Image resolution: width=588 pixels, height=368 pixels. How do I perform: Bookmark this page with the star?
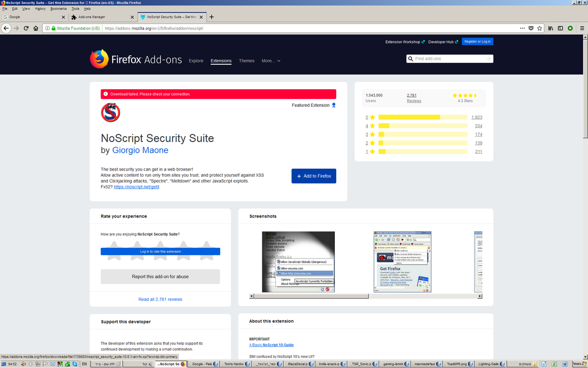click(x=540, y=28)
